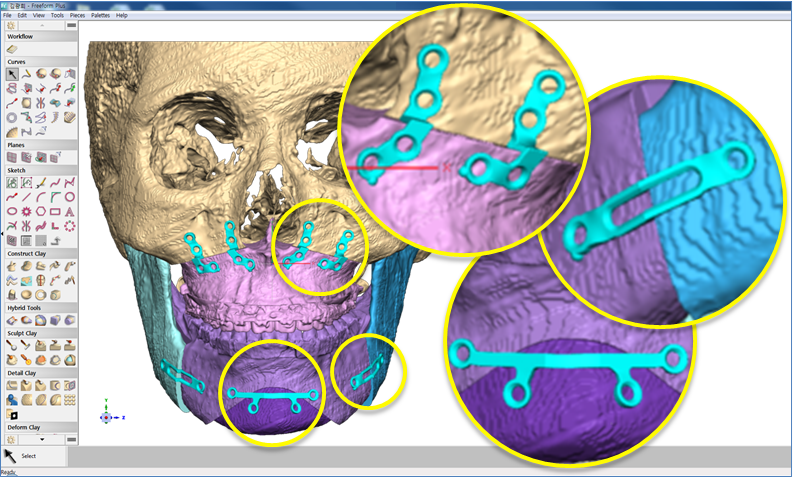Open the Pieces menu
The width and height of the screenshot is (794, 479).
[77, 16]
